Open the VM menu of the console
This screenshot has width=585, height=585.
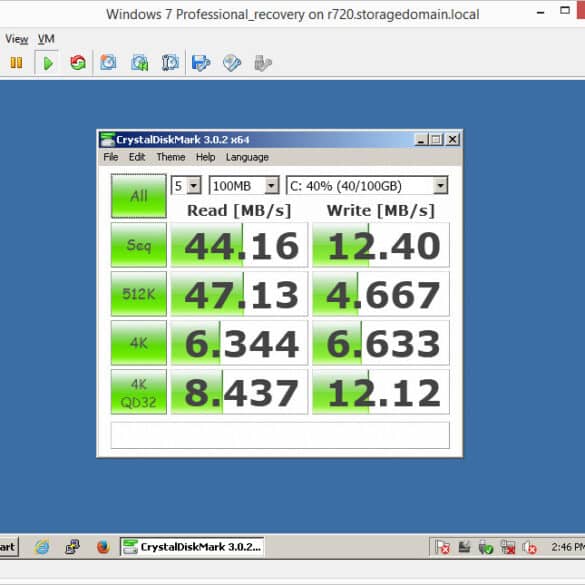pos(46,38)
